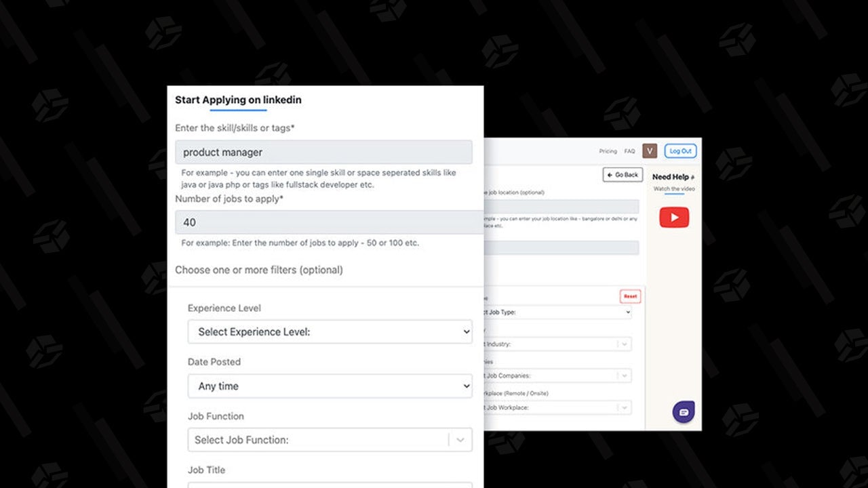Reset the filters with Reset button
Viewport: 868px width, 488px height.
630,296
